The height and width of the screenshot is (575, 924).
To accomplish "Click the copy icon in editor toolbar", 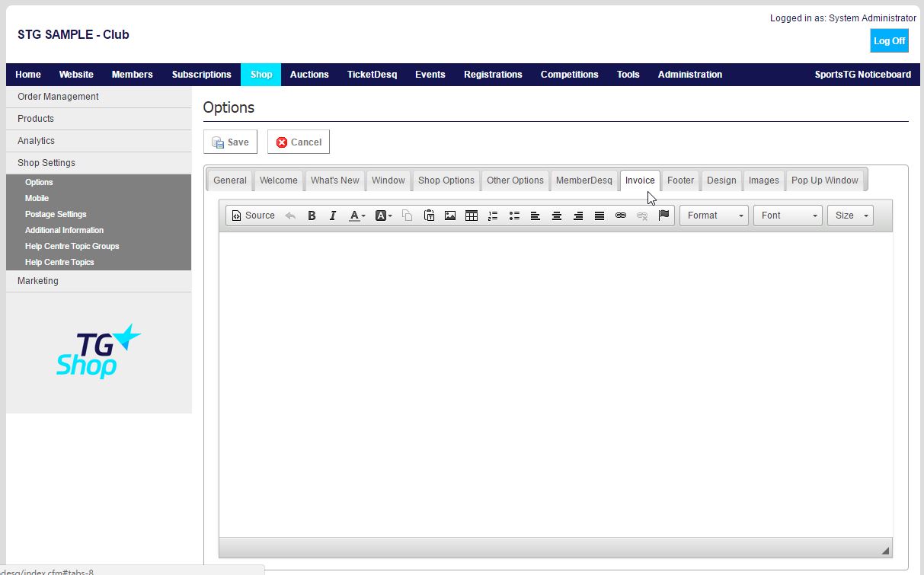I will tap(408, 216).
